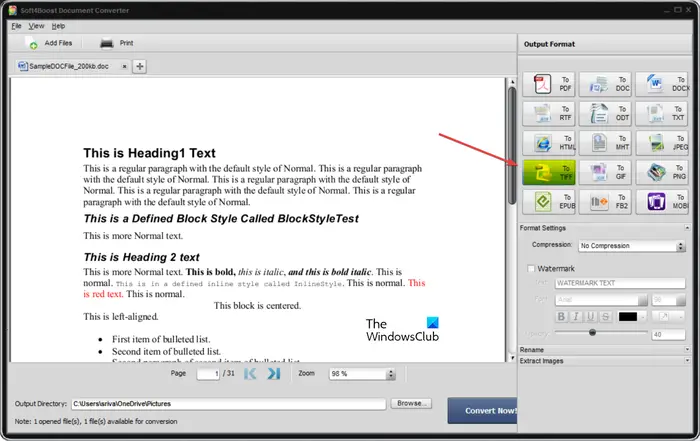Enable the Watermark checkbox

pos(531,268)
